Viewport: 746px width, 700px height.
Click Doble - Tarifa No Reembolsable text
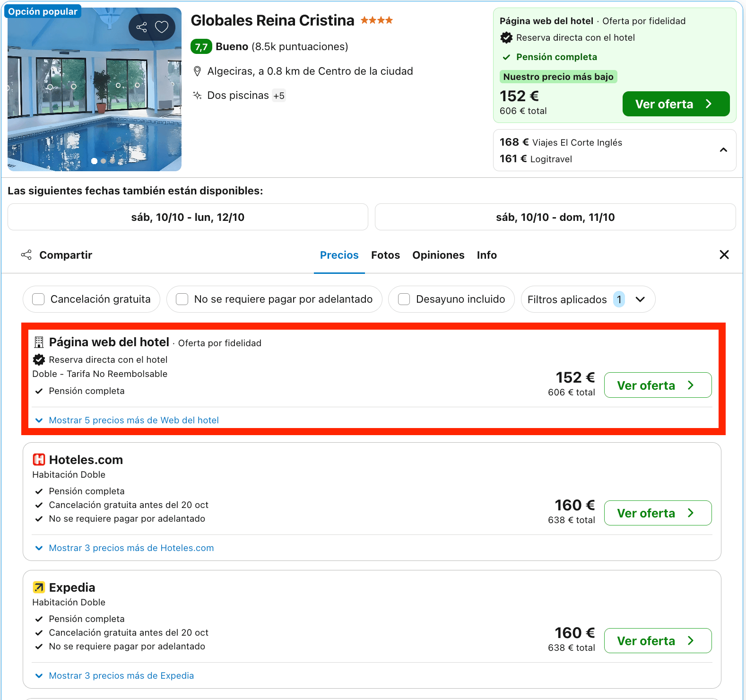pyautogui.click(x=100, y=374)
